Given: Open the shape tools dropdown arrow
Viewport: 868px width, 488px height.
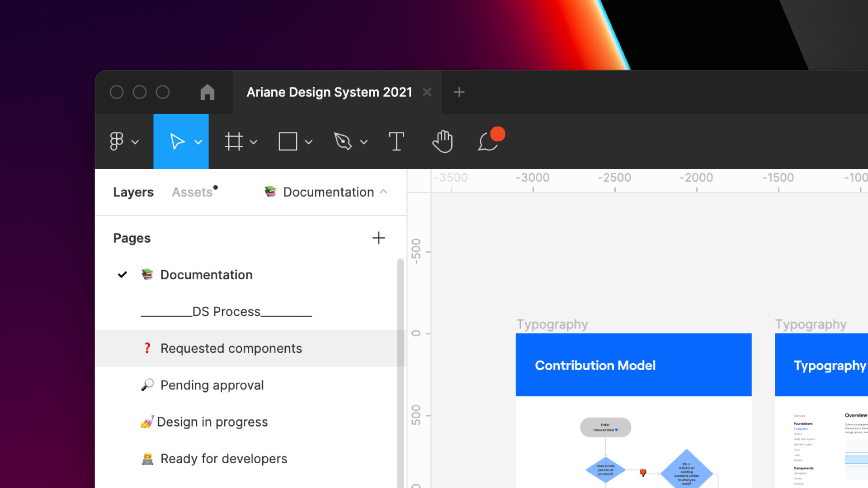Looking at the screenshot, I should [x=309, y=142].
